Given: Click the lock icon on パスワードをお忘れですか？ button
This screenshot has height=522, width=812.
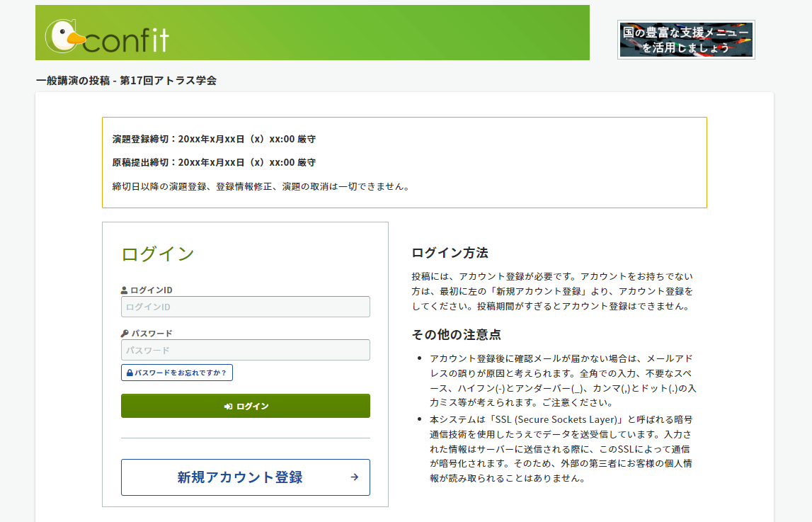Looking at the screenshot, I should click(129, 372).
